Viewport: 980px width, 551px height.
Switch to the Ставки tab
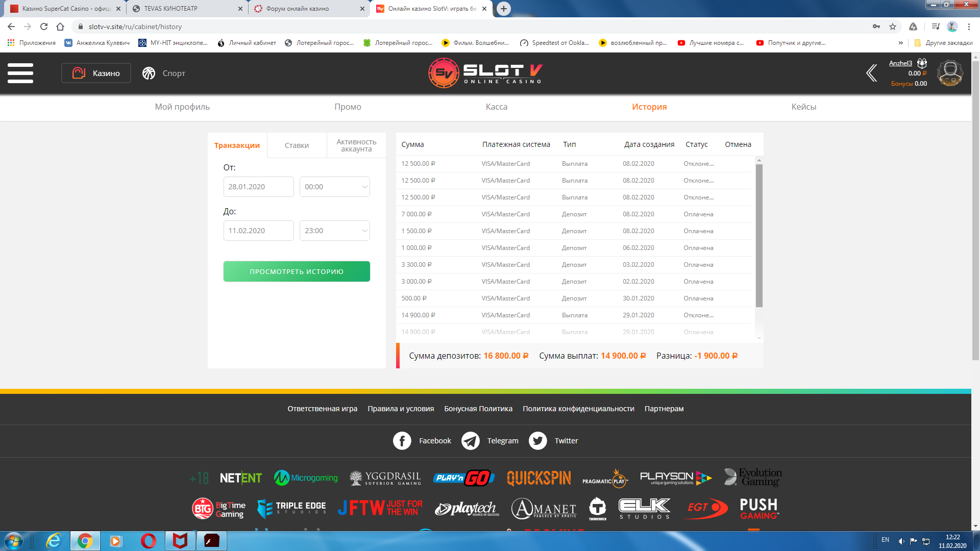(297, 145)
